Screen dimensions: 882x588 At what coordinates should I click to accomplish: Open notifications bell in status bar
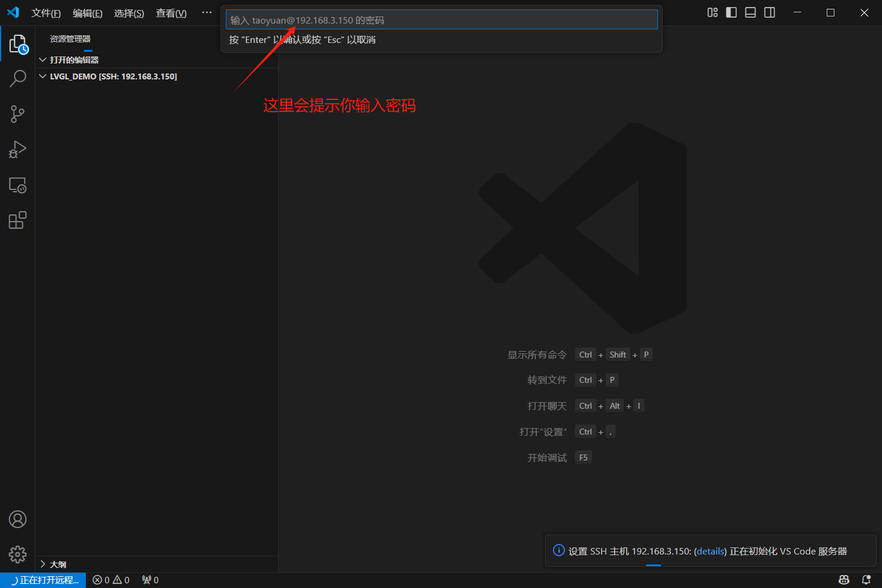(x=866, y=580)
